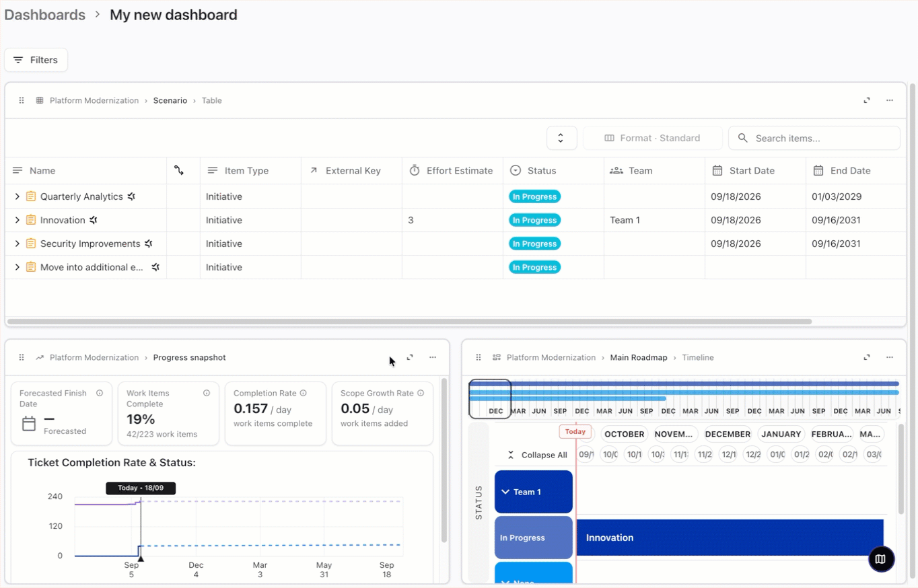Click the scenario icon beside Move into additional
Image resolution: width=918 pixels, height=588 pixels.
click(x=155, y=267)
